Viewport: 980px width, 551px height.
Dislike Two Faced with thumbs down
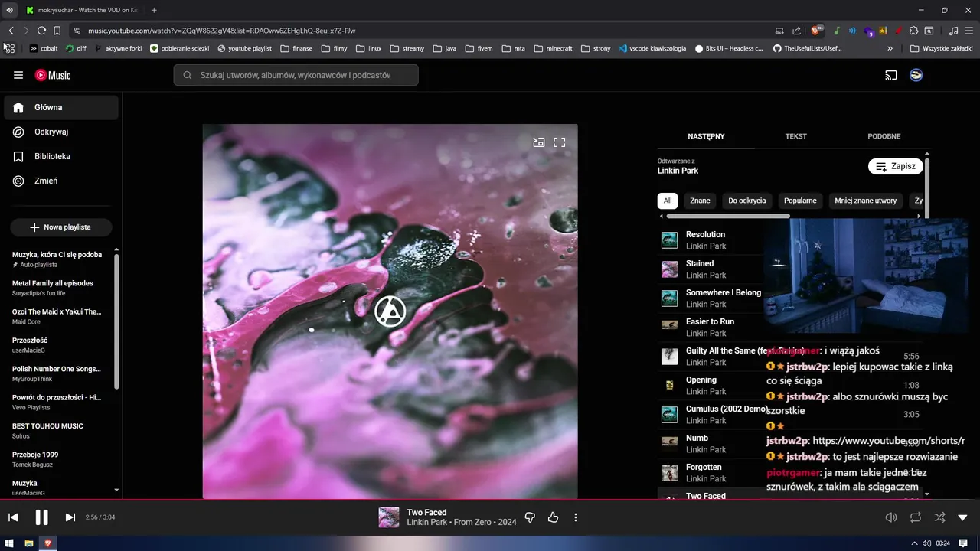click(530, 518)
